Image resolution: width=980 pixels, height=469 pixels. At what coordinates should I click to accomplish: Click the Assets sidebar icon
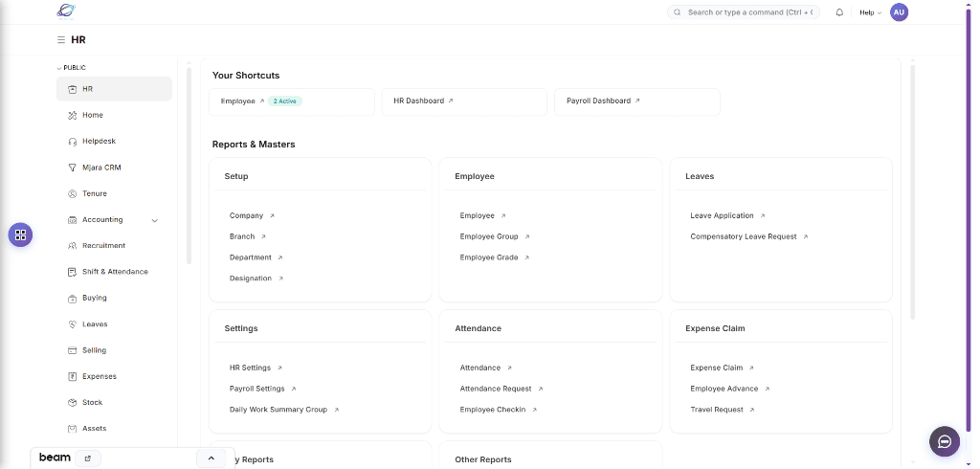[x=72, y=429]
